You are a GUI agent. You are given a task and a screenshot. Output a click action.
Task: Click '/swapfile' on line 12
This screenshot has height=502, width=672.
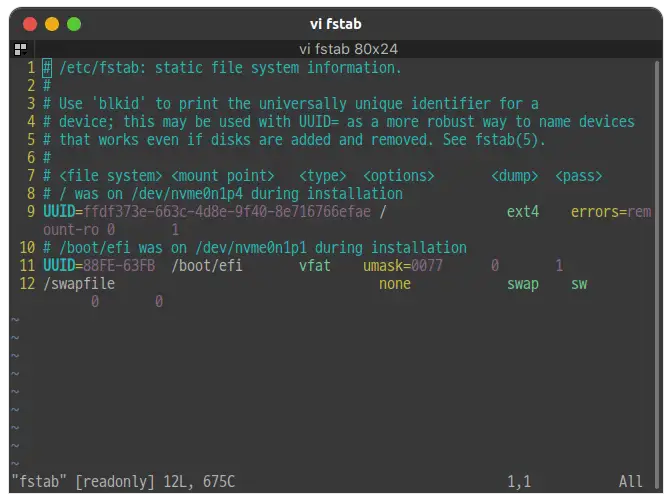pos(79,284)
